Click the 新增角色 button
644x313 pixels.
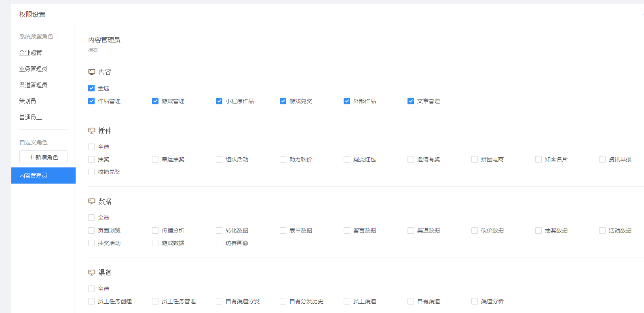click(x=44, y=157)
